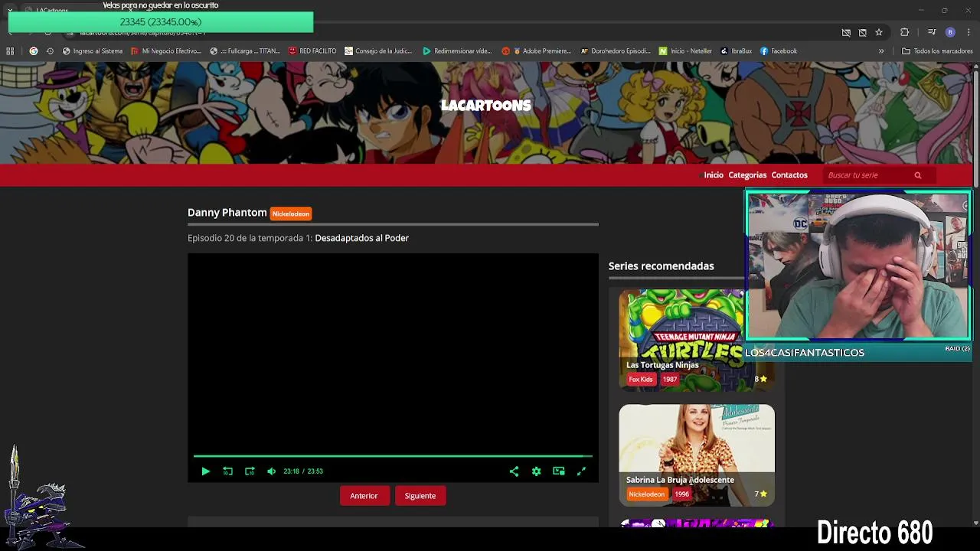Screen dimensions: 980x551
Task: Open the history clock bookmark icon
Action: 50,51
